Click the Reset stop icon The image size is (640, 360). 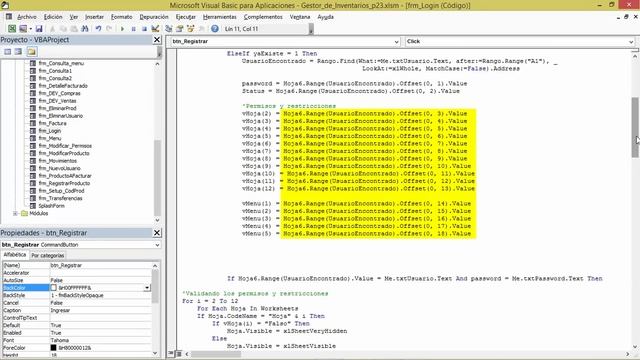click(144, 29)
